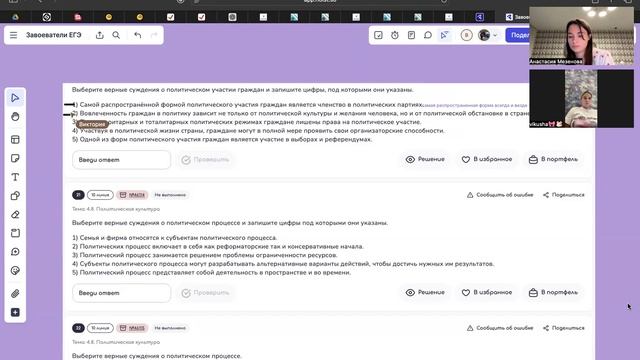
Task: Select the Text tool
Action: [x=15, y=177]
